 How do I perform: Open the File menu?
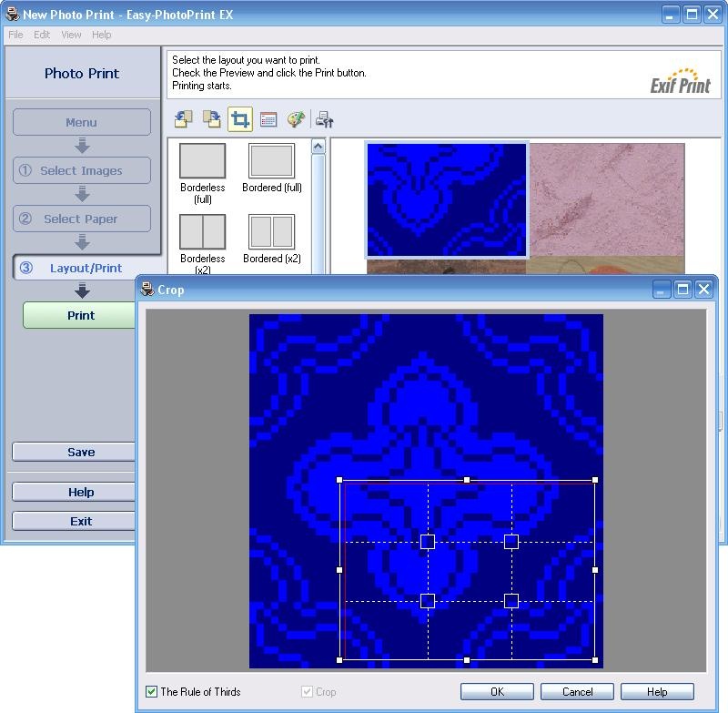[x=15, y=35]
